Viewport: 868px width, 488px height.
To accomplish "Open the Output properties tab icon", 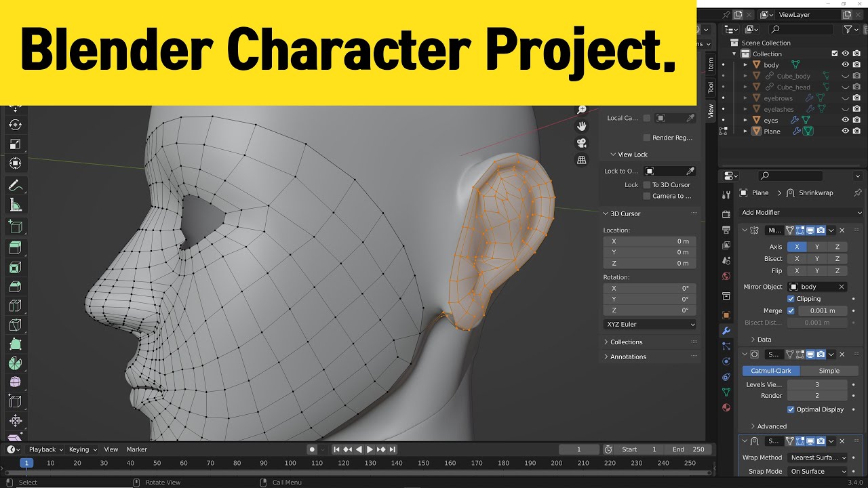I will (726, 230).
